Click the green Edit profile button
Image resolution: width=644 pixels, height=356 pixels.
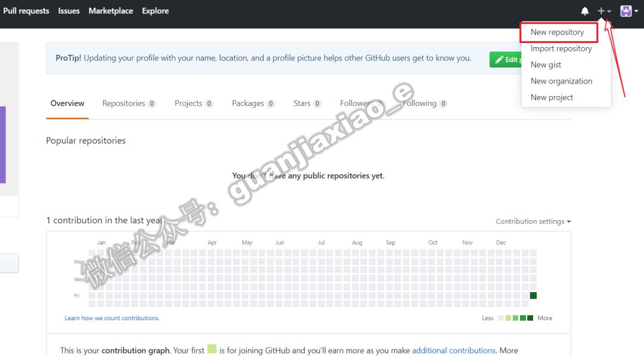click(505, 60)
